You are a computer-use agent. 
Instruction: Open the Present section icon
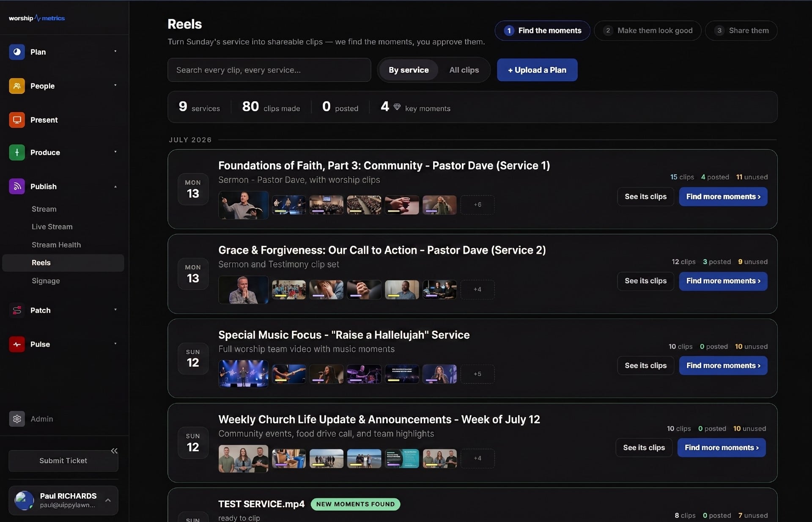pos(17,120)
